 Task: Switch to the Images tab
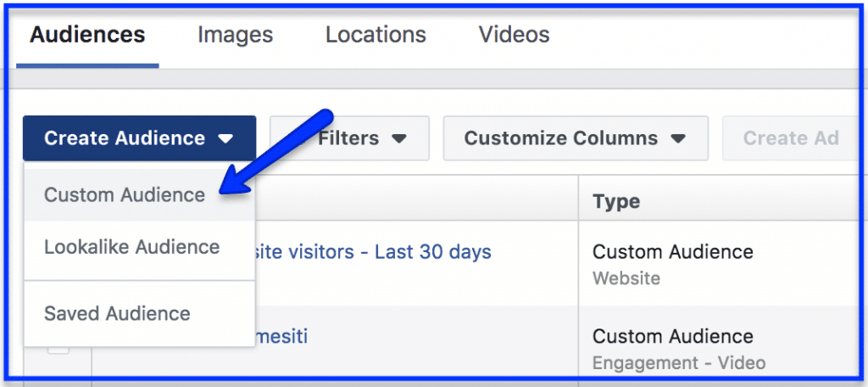point(236,35)
